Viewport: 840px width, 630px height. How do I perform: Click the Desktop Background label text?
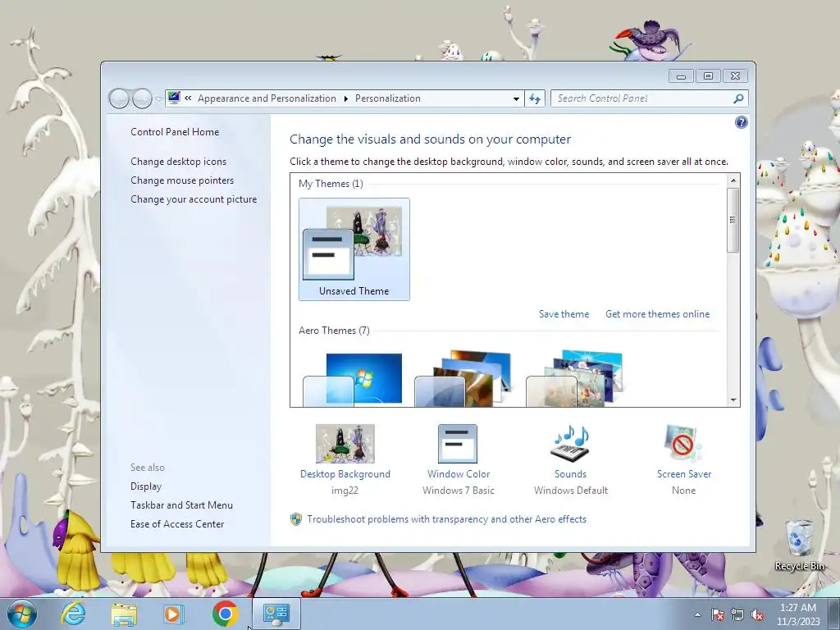point(345,473)
